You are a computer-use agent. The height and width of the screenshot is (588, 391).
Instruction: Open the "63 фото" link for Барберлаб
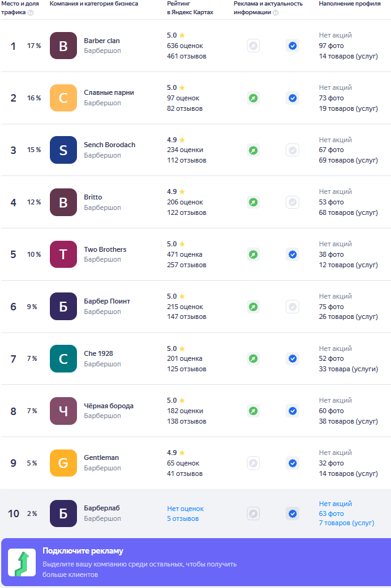331,513
